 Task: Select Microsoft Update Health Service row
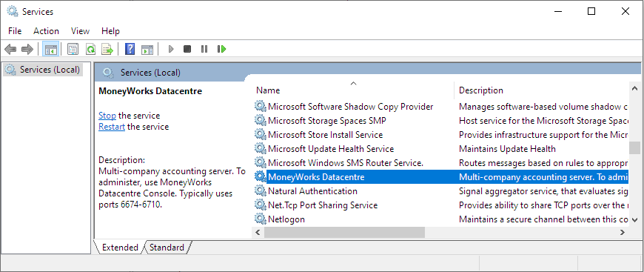click(x=331, y=148)
